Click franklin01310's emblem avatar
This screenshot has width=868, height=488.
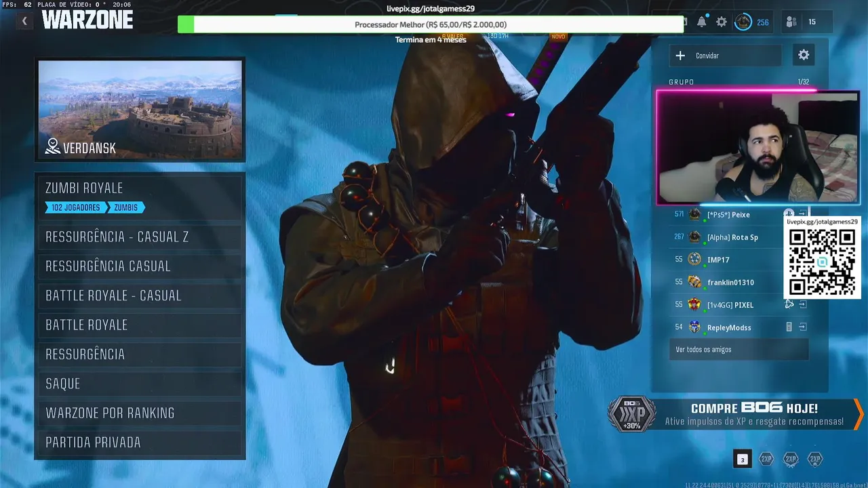[x=694, y=282]
